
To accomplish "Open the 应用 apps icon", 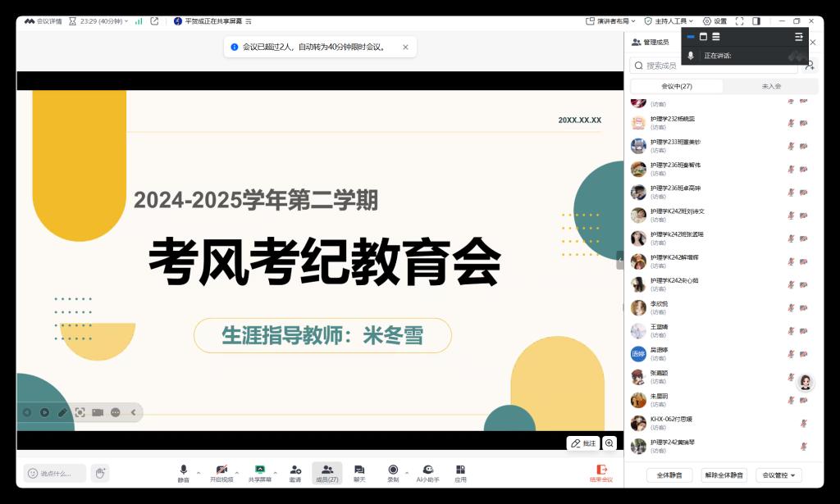I will pos(460,472).
